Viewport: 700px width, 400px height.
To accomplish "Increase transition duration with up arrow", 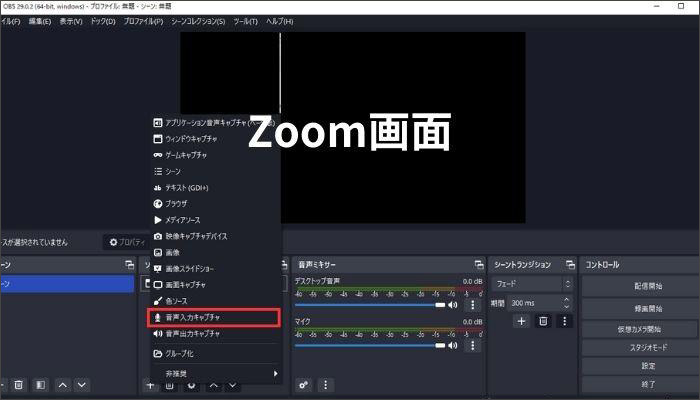I will point(567,299).
